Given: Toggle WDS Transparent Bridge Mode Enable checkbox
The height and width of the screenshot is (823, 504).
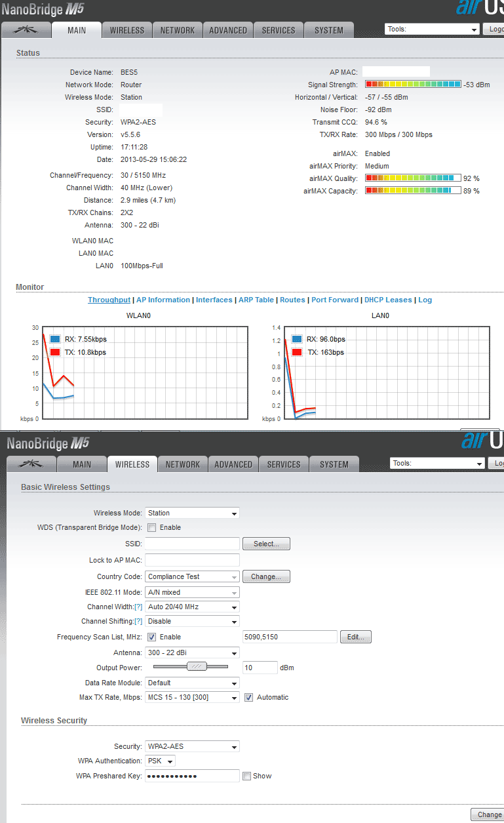Looking at the screenshot, I should pos(151,527).
